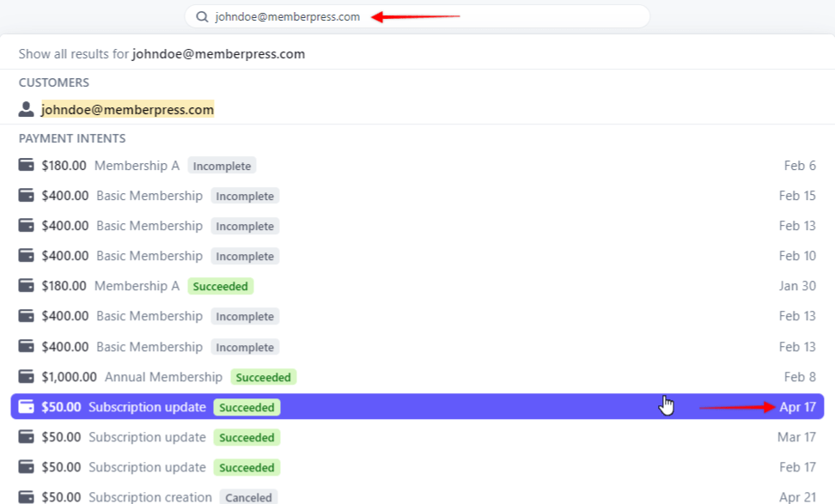The image size is (835, 504).
Task: Click $180.00 amount on Jan 30 row
Action: pos(64,286)
